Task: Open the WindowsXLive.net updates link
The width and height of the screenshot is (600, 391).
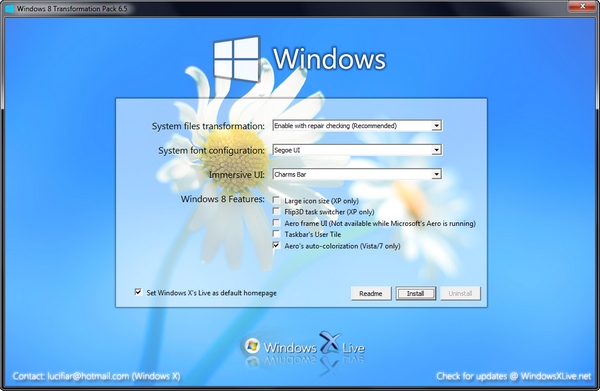Action: coord(556,376)
